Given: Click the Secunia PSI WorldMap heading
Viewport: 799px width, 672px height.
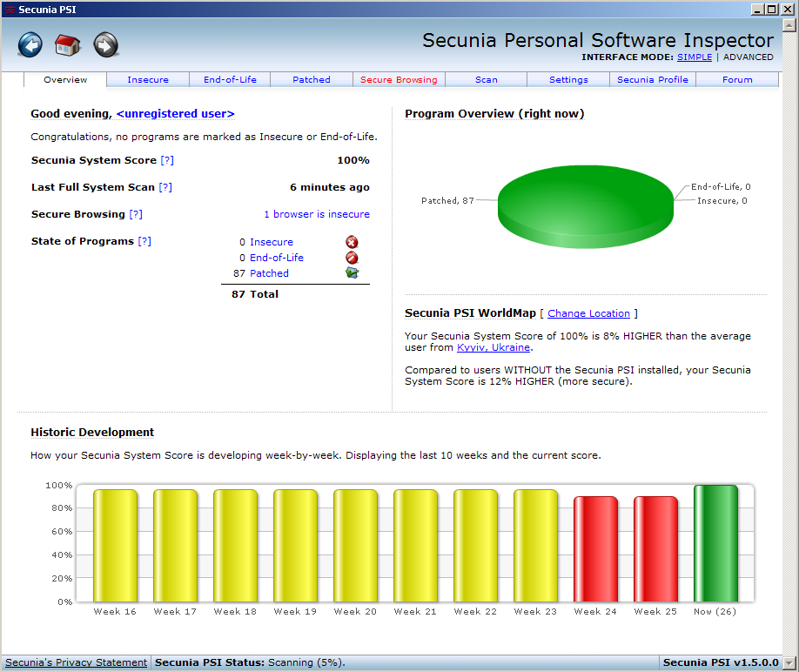Looking at the screenshot, I should [470, 312].
